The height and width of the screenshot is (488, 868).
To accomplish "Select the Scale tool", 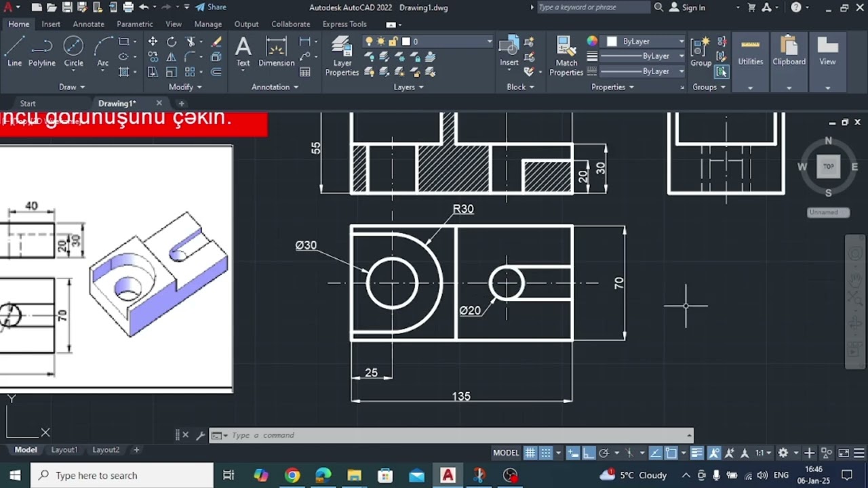I will point(172,72).
